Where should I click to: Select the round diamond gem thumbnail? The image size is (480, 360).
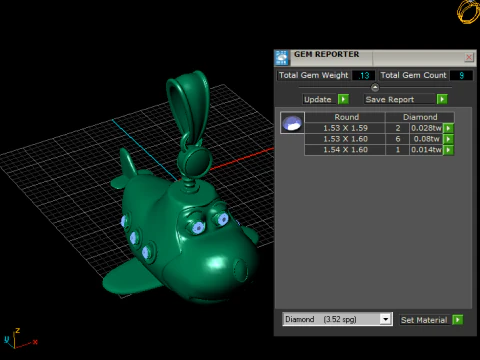(x=292, y=123)
